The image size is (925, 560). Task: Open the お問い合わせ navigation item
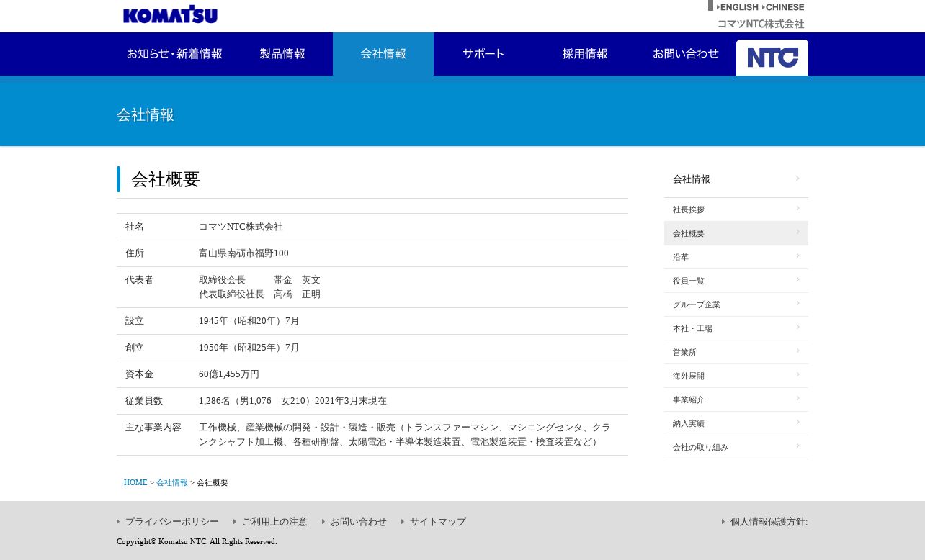click(686, 54)
